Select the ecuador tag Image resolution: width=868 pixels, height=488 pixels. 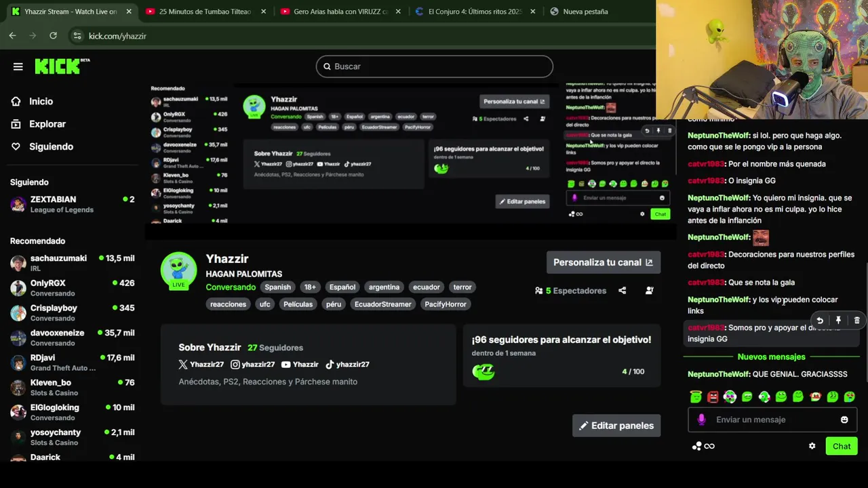click(x=427, y=287)
